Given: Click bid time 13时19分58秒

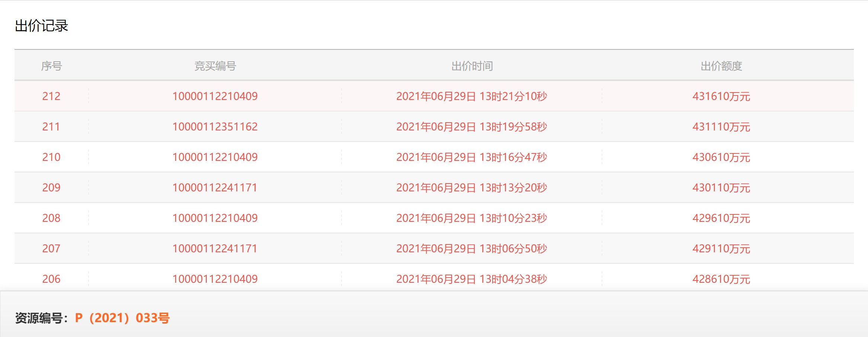Looking at the screenshot, I should pos(472,127).
